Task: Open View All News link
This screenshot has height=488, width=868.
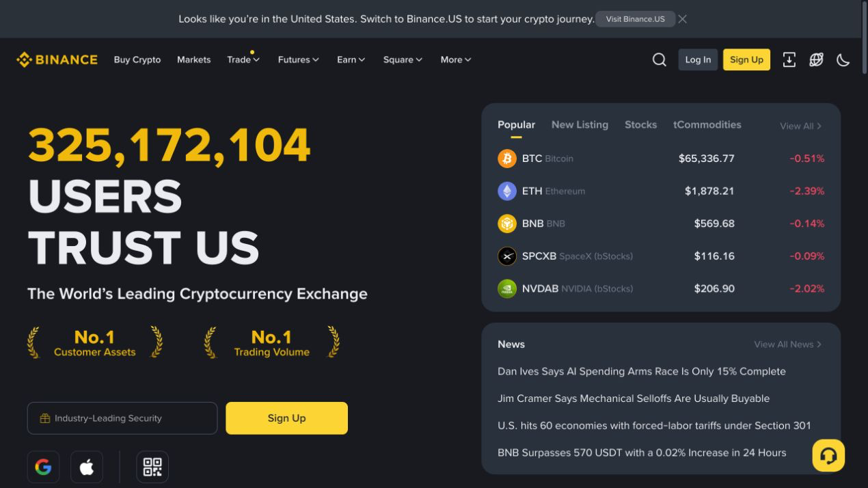Action: coord(787,344)
